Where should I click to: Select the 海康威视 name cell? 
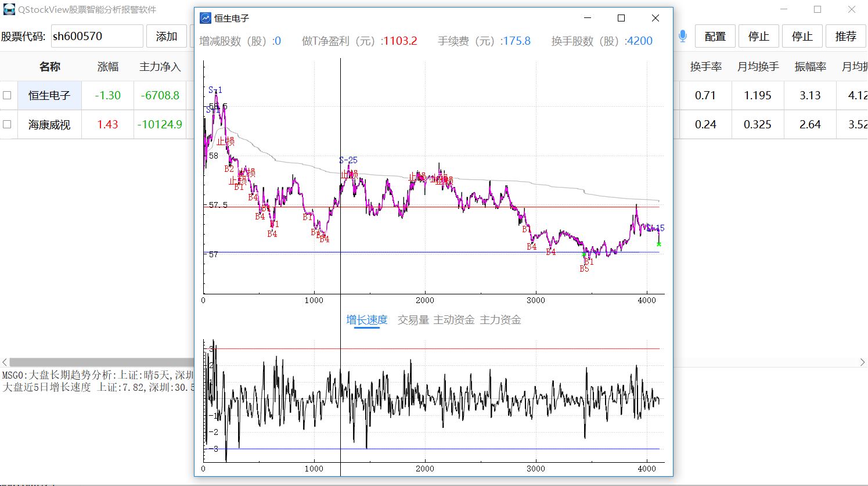[49, 124]
